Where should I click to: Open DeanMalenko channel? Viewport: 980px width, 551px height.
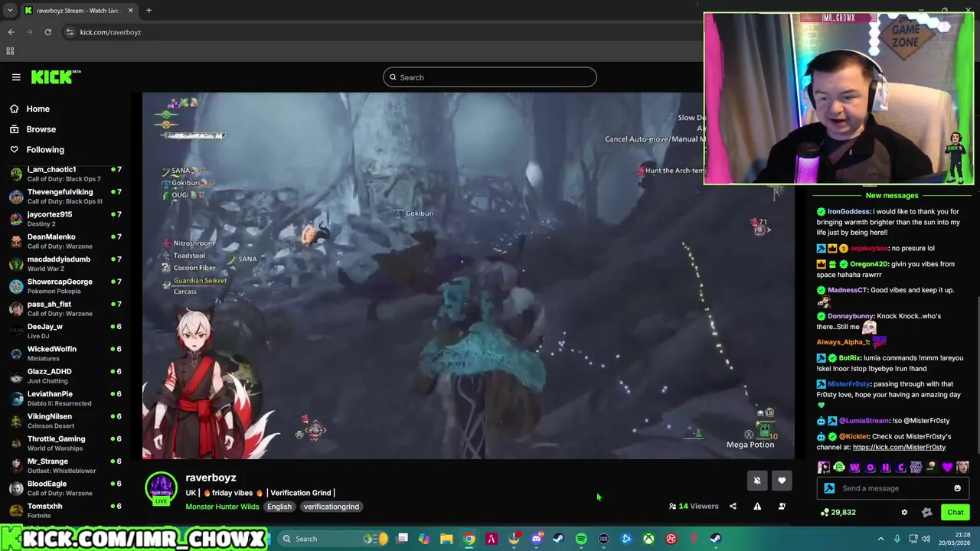tap(65, 241)
